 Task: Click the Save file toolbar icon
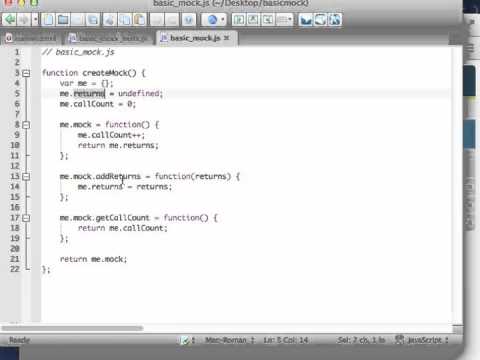78,20
